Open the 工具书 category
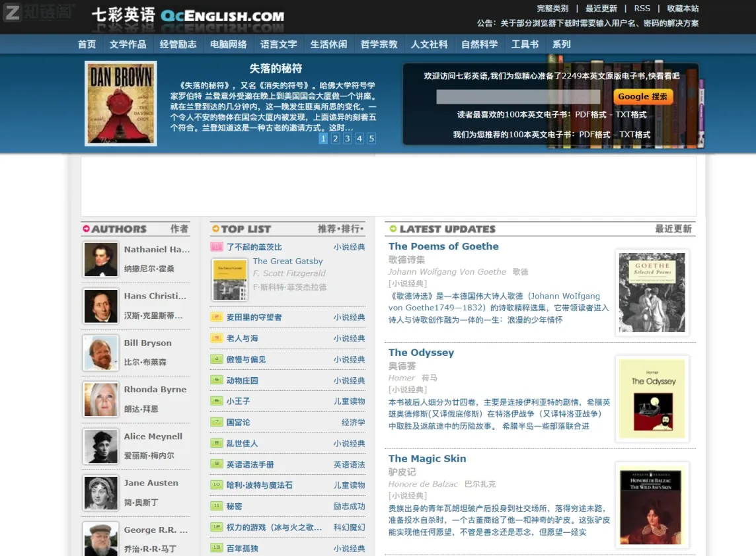Image resolution: width=756 pixels, height=556 pixels. (x=525, y=44)
